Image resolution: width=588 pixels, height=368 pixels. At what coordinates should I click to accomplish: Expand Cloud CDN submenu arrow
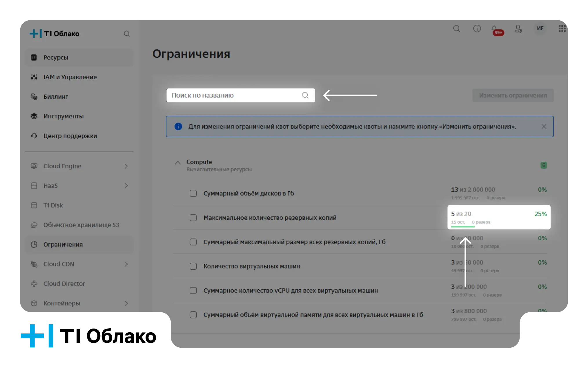pyautogui.click(x=126, y=264)
